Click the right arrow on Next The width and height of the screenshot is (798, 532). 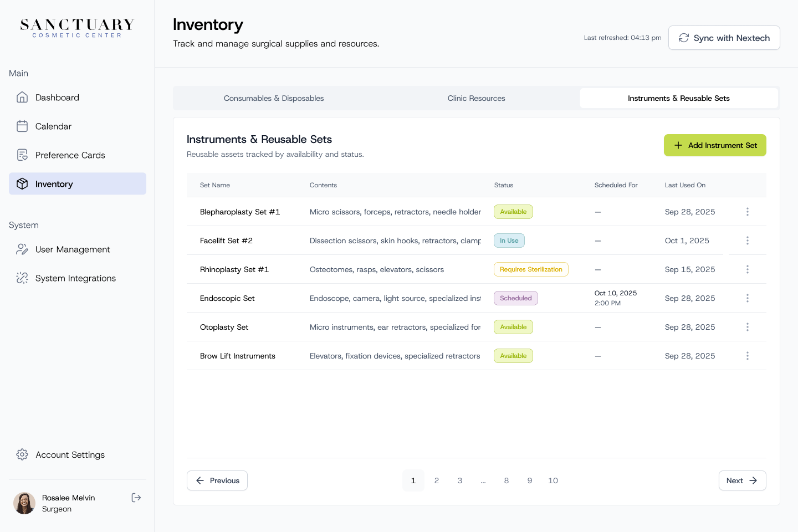(x=753, y=480)
